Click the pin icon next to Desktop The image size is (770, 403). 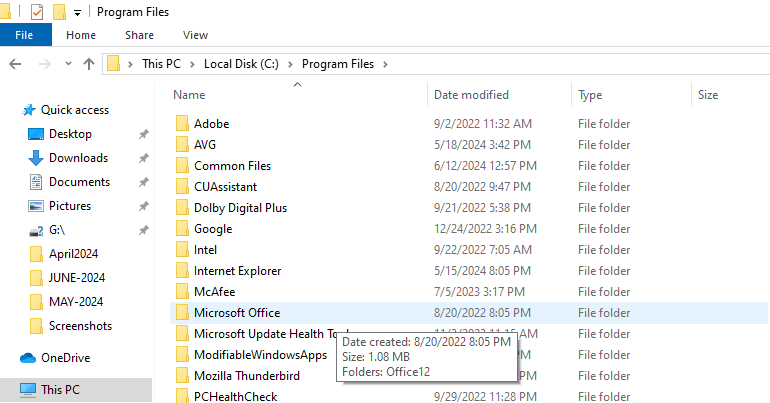point(143,134)
